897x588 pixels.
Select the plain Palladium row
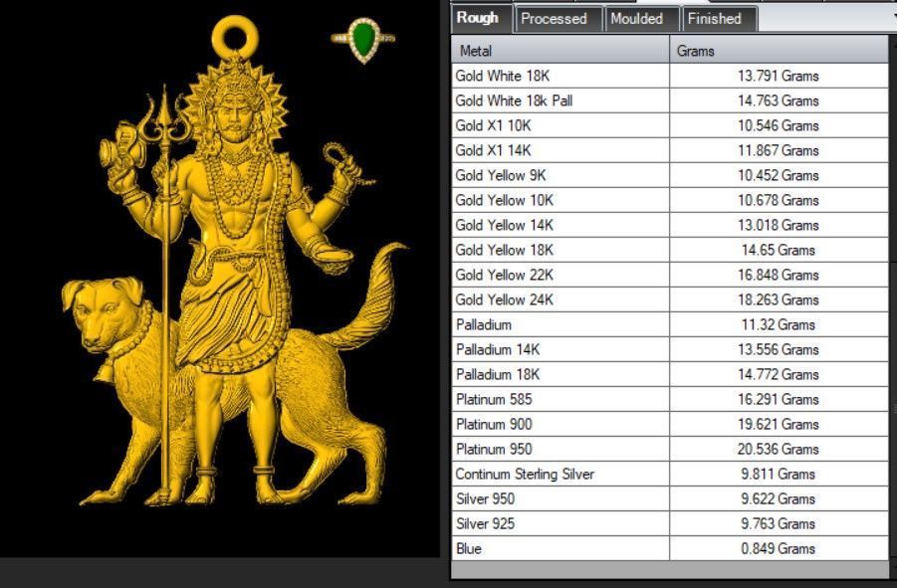pyautogui.click(x=669, y=324)
